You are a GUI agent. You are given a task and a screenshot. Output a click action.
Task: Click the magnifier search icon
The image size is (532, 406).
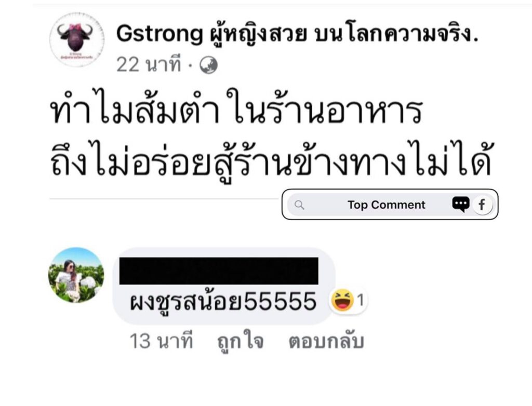299,205
